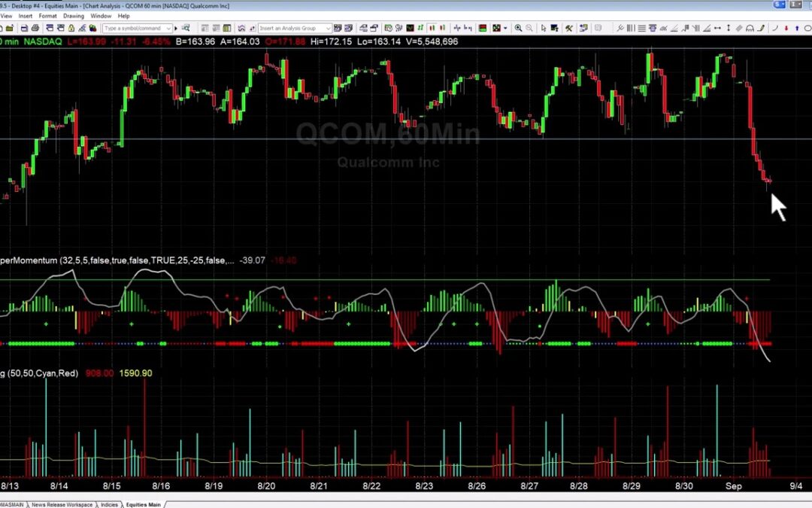Click the '(50,50,Cyan,Red)' volume indicator label
812x508 pixels.
[42, 373]
